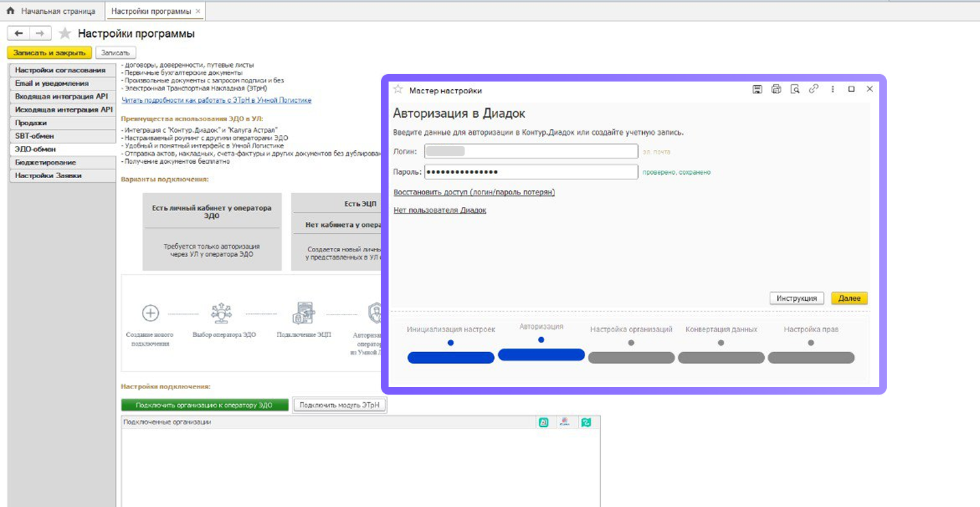Open the three-dot menu in Мастер настройки
Image resolution: width=980 pixels, height=507 pixels.
click(833, 89)
